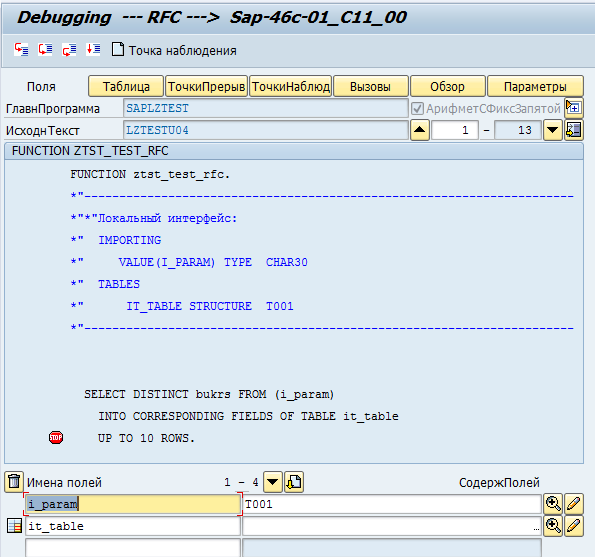Click the i_param field name input
The width and height of the screenshot is (595, 557).
[x=133, y=504]
